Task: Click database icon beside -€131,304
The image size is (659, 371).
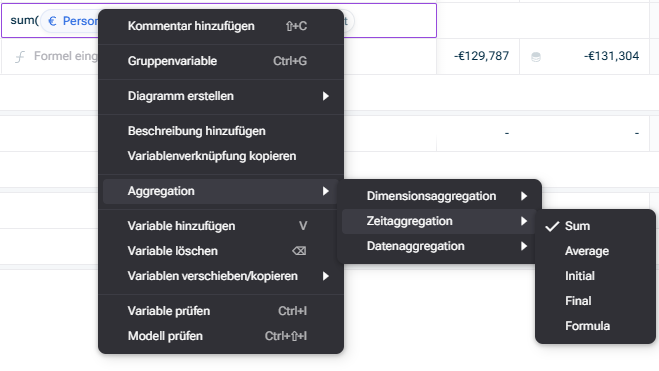Action: tap(536, 57)
